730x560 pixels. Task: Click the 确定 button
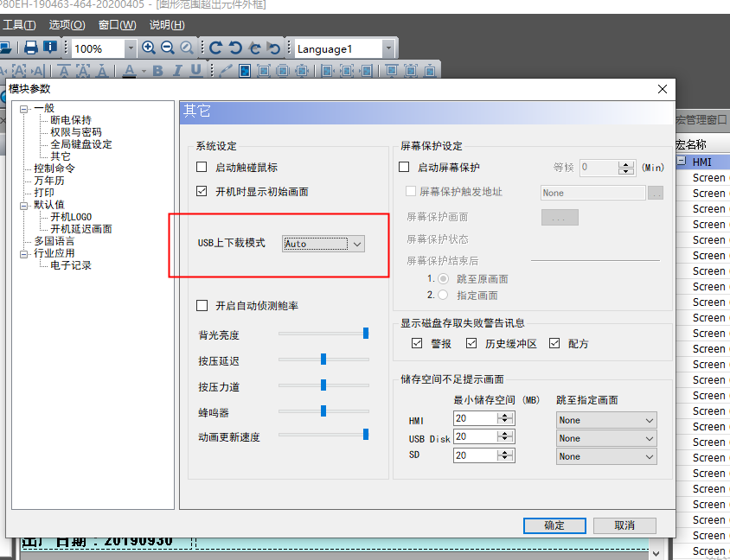click(x=554, y=525)
